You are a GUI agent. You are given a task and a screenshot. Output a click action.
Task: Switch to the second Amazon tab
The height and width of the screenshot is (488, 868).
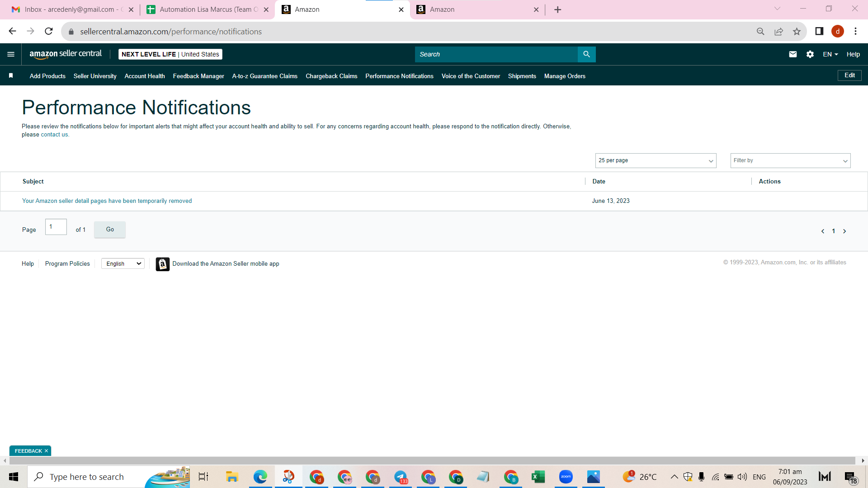[478, 9]
